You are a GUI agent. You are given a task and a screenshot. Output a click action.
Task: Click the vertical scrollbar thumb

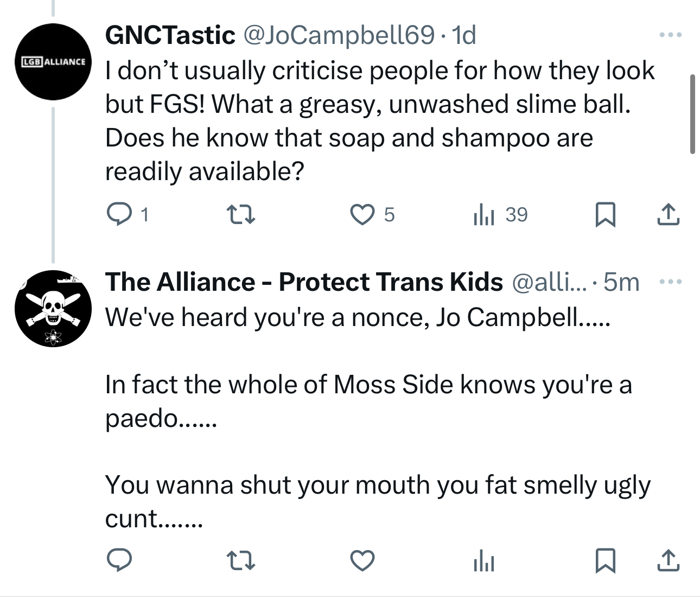tap(692, 114)
